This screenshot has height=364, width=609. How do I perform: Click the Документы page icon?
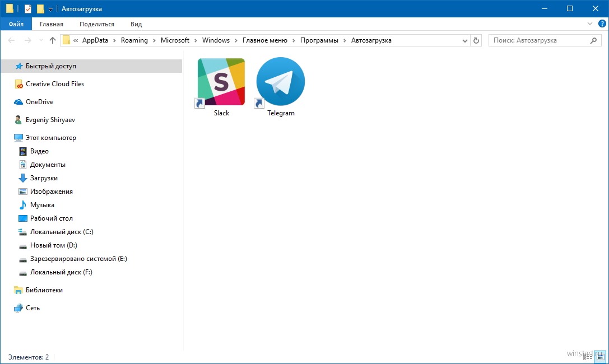click(23, 165)
